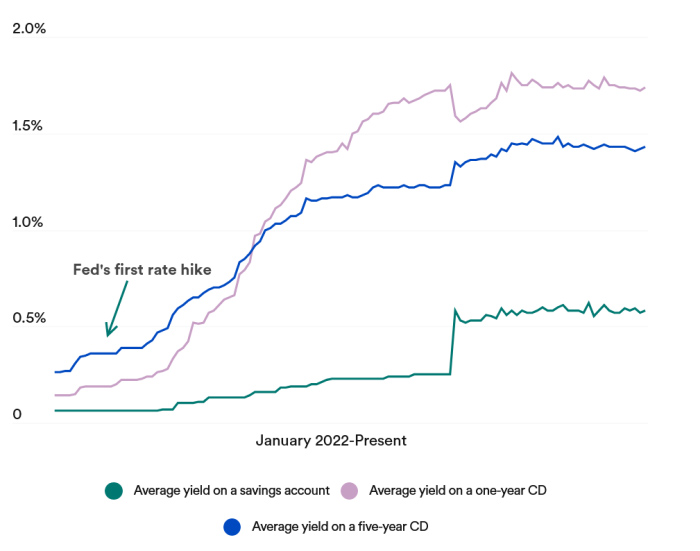The height and width of the screenshot is (551, 700).
Task: Click the 0 y-axis label
Action: 15,415
